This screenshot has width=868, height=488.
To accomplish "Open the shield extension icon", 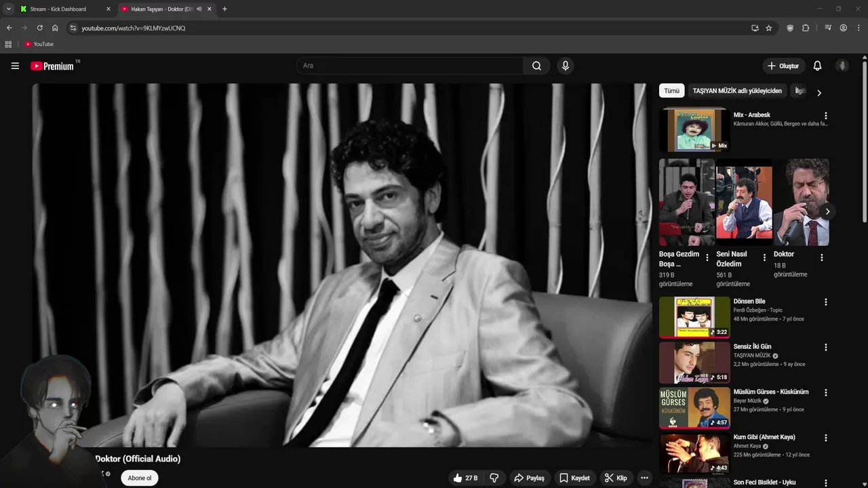I will 790,28.
